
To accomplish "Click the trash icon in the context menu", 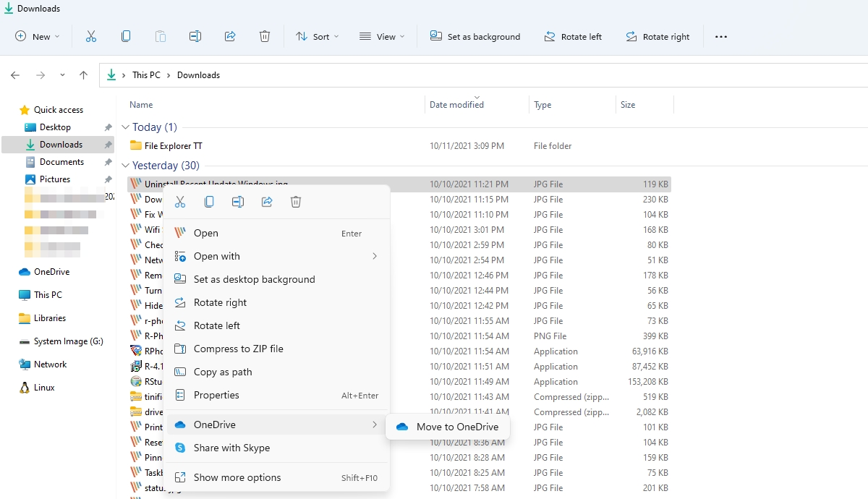I will [x=296, y=202].
